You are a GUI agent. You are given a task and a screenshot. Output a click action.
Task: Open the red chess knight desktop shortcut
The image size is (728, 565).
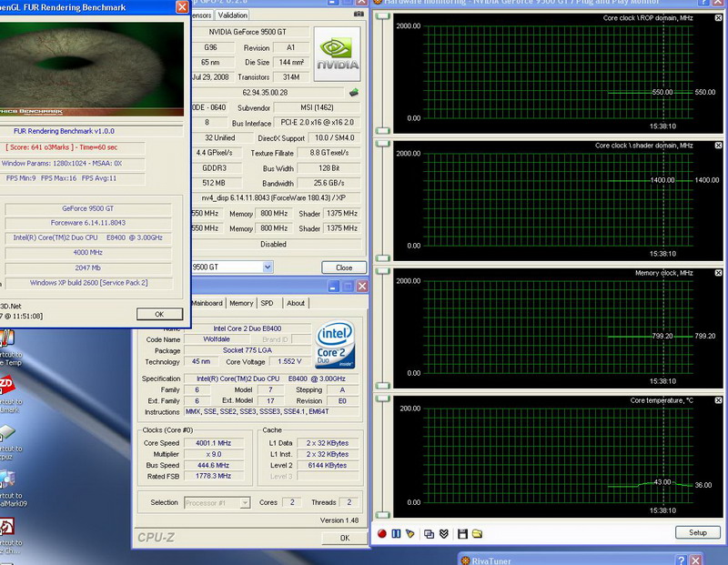7,527
